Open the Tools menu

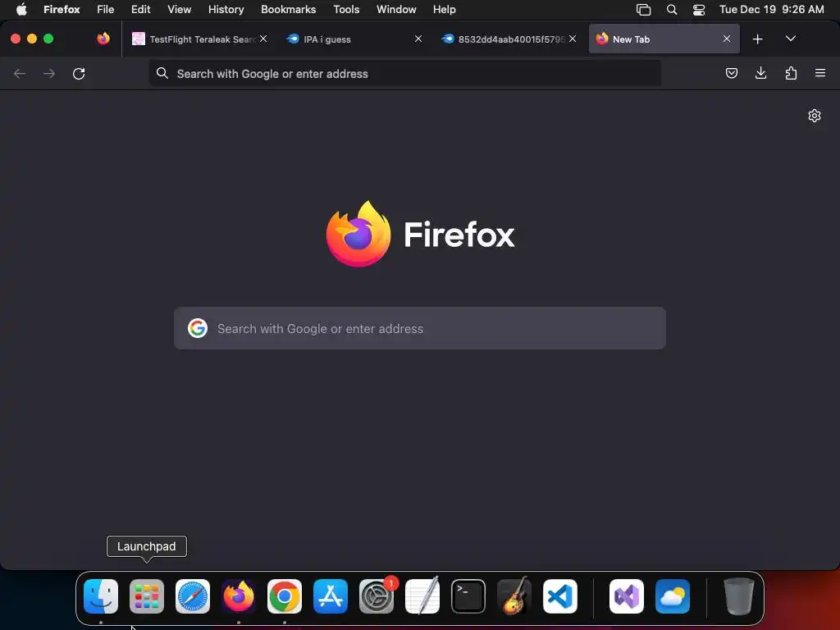point(346,9)
